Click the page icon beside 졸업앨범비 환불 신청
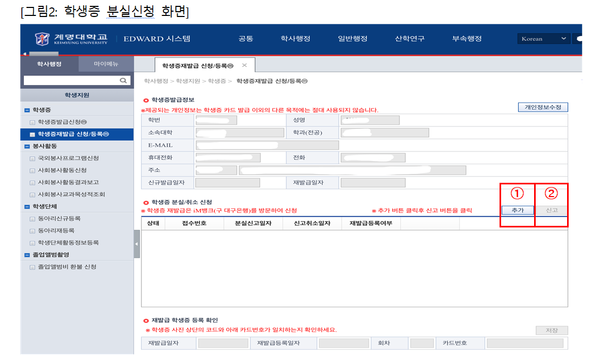599x364 pixels. click(32, 267)
